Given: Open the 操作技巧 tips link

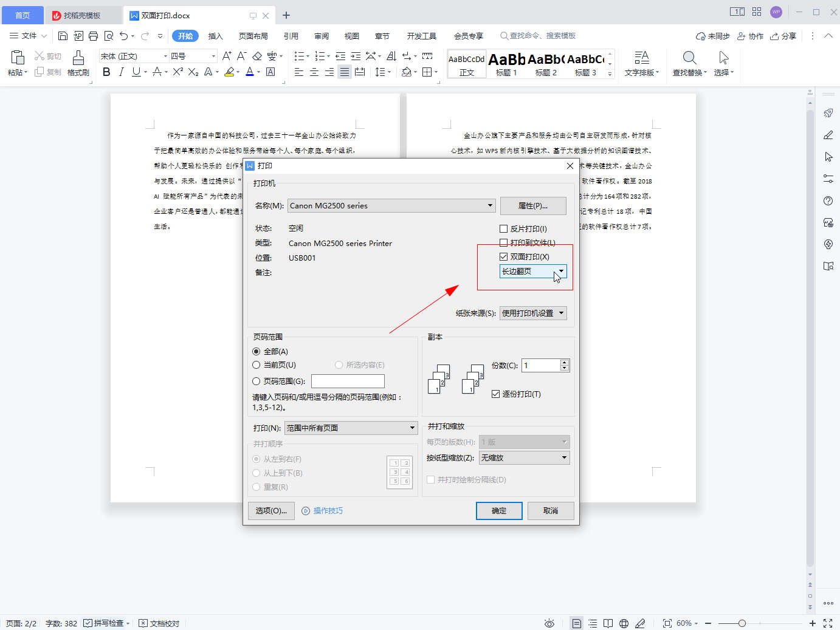Looking at the screenshot, I should [323, 511].
